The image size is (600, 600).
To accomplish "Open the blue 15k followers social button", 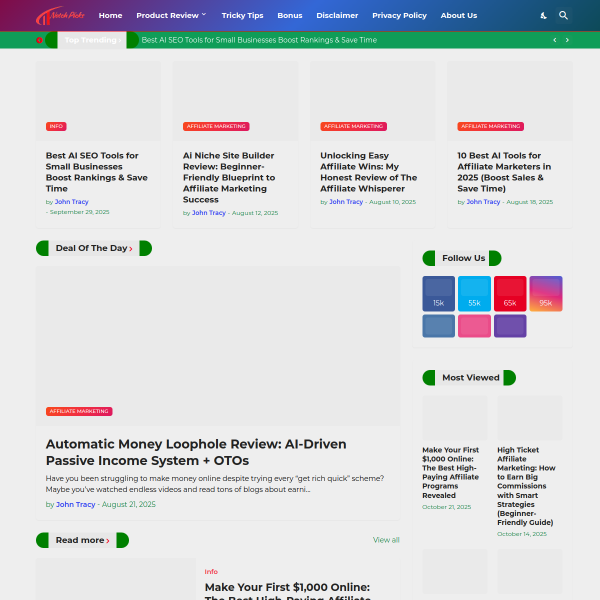I will pyautogui.click(x=438, y=293).
